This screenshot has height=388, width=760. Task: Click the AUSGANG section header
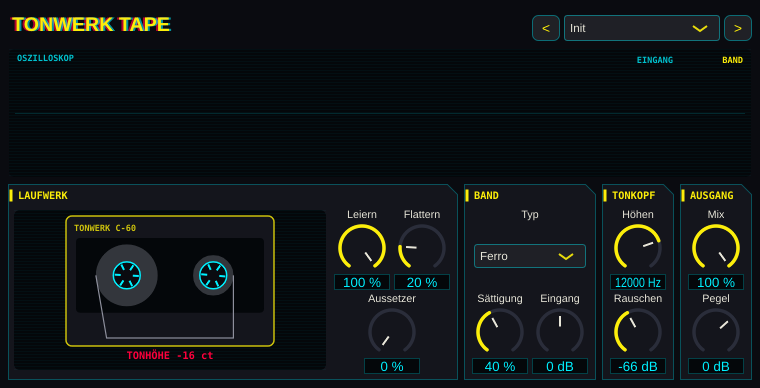712,196
